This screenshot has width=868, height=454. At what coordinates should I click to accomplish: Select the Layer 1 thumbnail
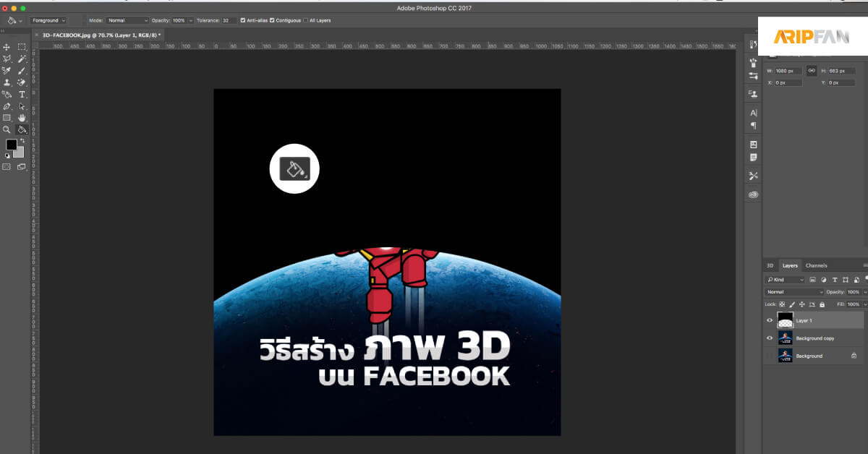click(x=785, y=320)
